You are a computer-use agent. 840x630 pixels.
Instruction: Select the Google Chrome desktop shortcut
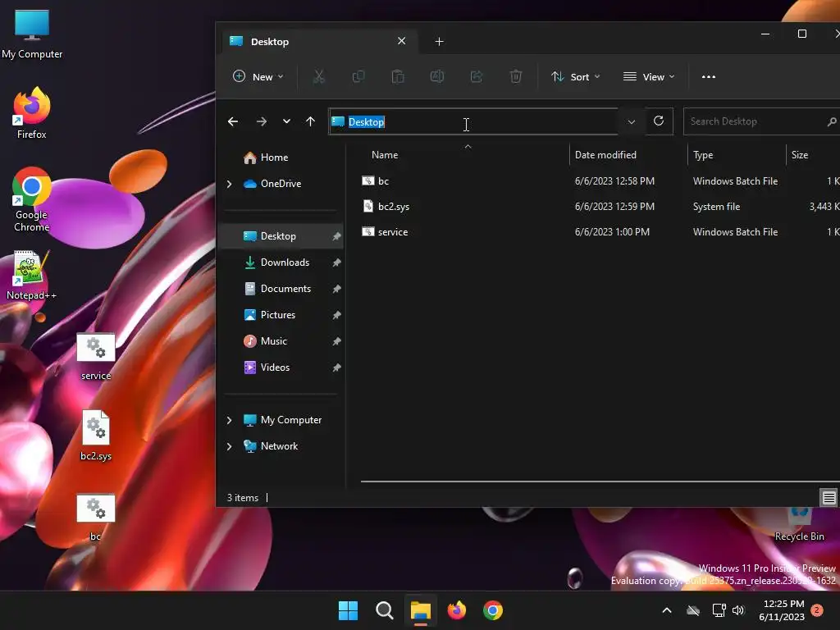[32, 199]
